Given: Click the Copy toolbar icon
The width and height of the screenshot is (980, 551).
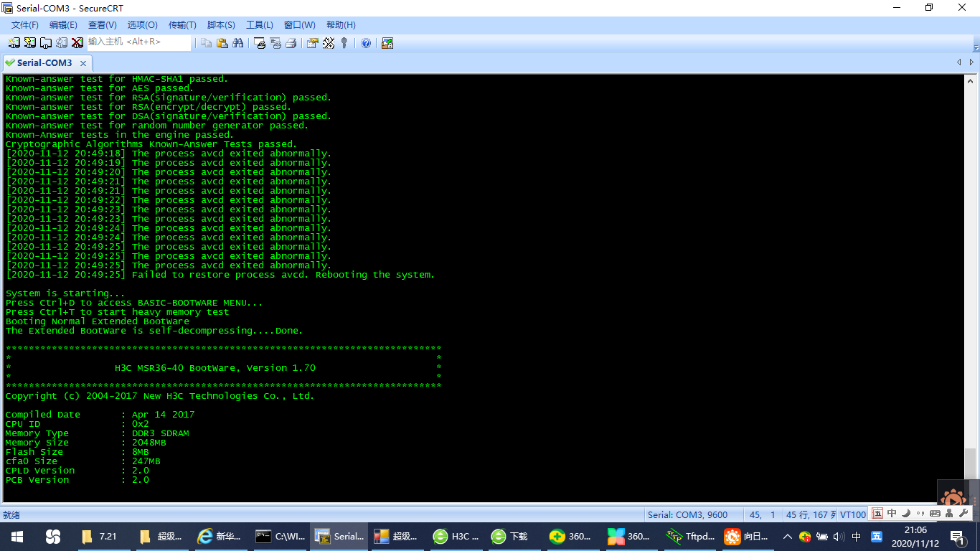Looking at the screenshot, I should point(207,43).
